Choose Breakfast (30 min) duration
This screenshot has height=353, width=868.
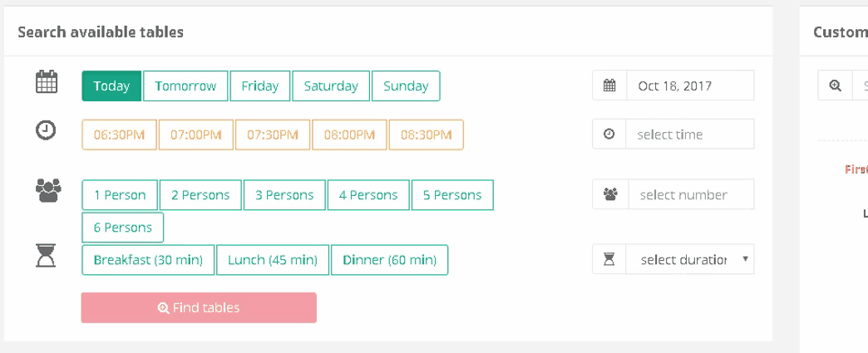coord(148,260)
